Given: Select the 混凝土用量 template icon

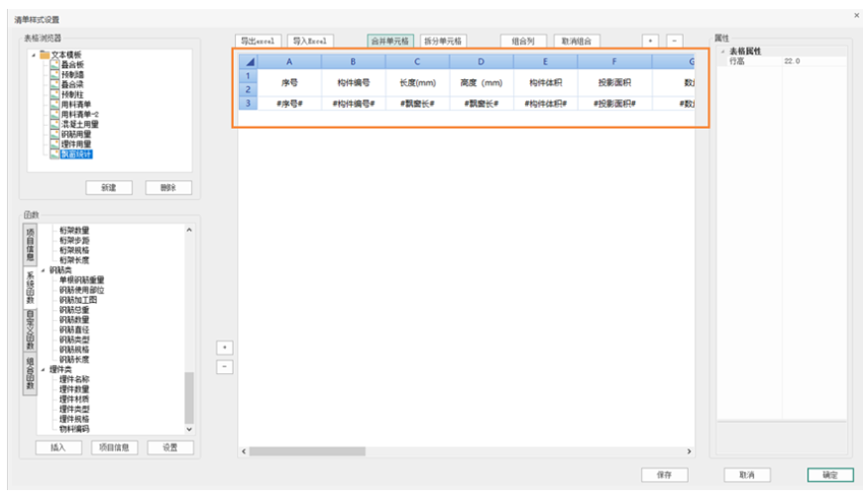Looking at the screenshot, I should click(x=54, y=124).
